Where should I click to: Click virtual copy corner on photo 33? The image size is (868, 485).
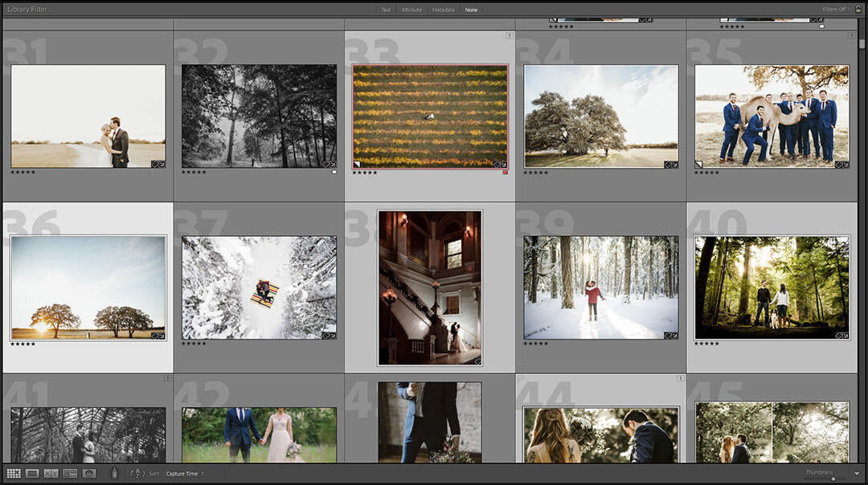point(357,165)
